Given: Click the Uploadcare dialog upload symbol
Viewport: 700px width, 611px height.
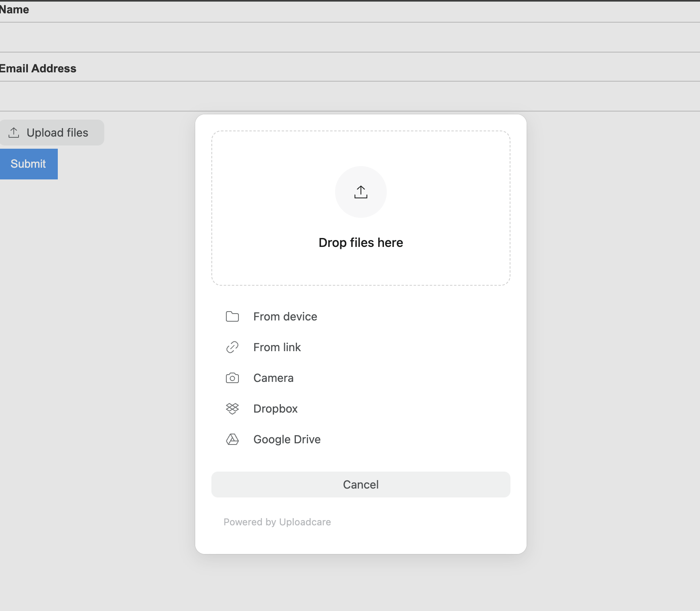Looking at the screenshot, I should click(x=361, y=192).
